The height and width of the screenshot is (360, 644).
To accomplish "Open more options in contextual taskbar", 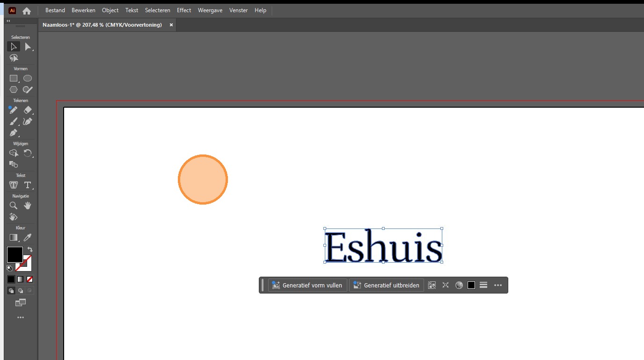I will 498,285.
